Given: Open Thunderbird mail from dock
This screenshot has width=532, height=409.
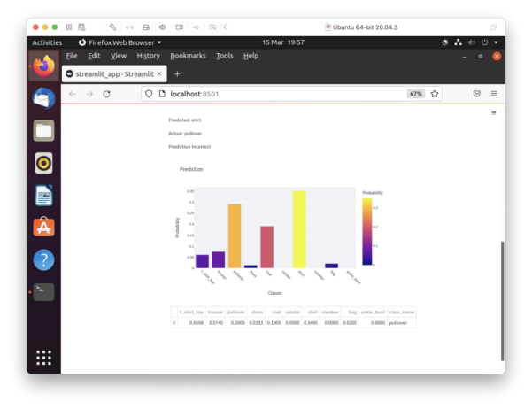Looking at the screenshot, I should click(x=43, y=98).
